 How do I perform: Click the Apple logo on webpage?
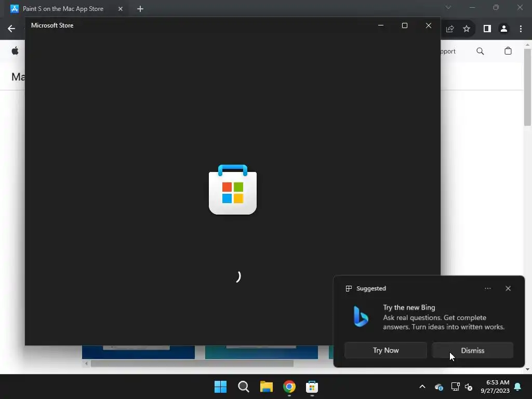15,51
